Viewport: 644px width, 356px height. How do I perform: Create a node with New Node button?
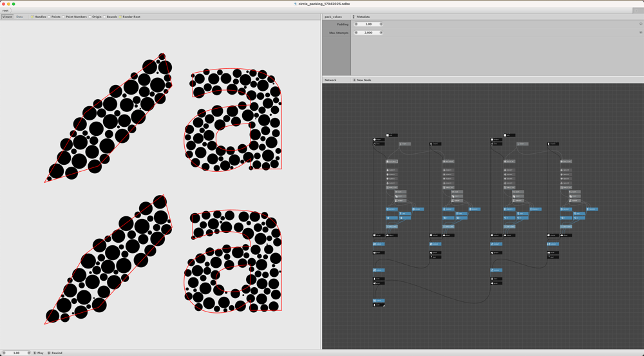click(362, 80)
